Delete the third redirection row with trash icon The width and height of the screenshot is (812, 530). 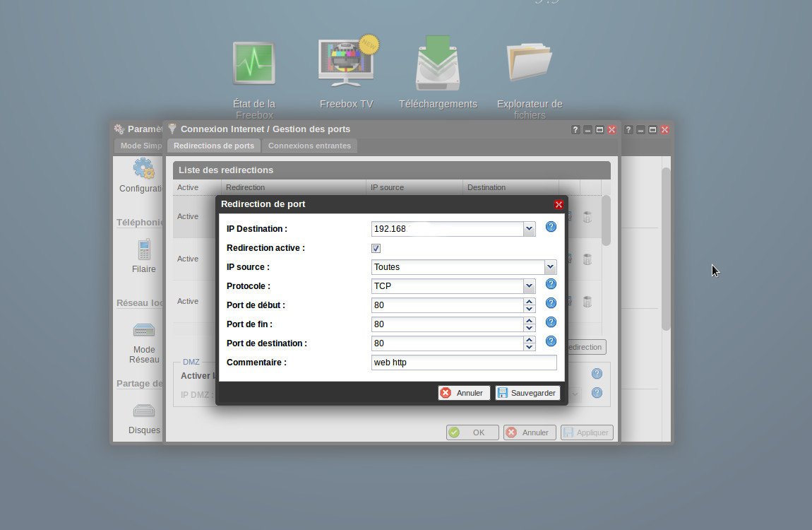tap(587, 302)
